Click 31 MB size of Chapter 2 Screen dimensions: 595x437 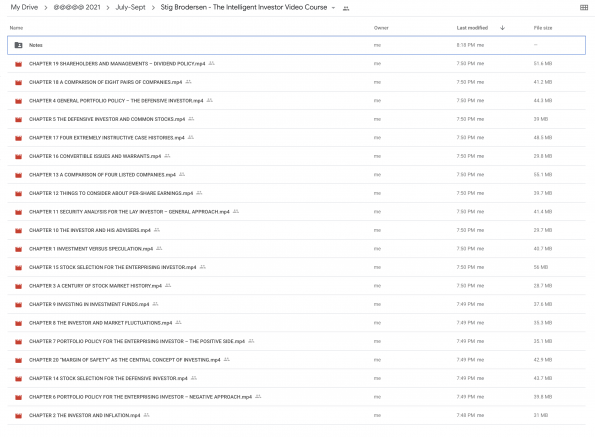click(x=541, y=416)
